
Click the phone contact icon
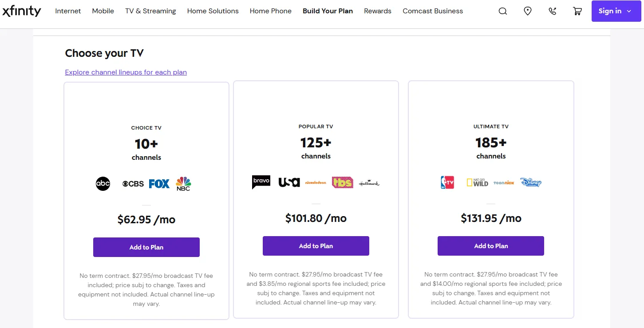pyautogui.click(x=552, y=11)
